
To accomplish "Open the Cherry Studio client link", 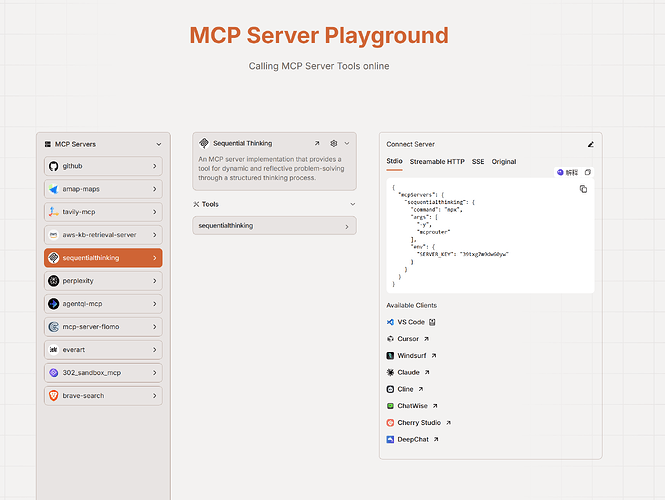I will [x=419, y=422].
